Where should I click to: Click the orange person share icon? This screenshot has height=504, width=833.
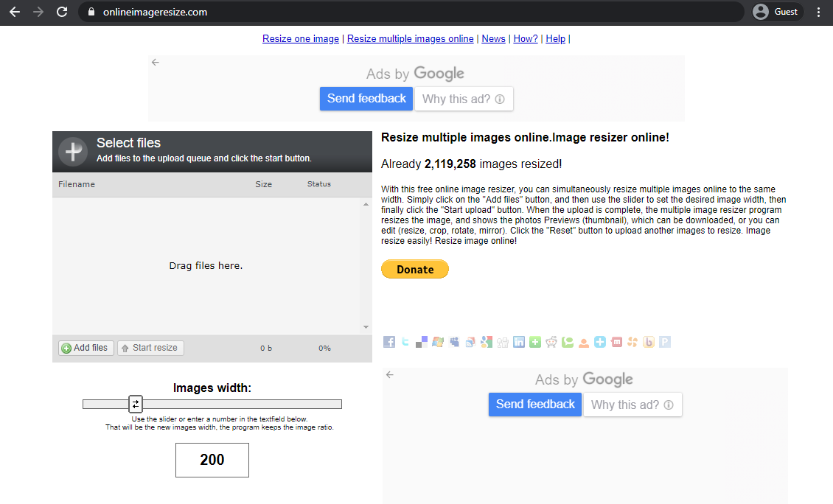[584, 342]
